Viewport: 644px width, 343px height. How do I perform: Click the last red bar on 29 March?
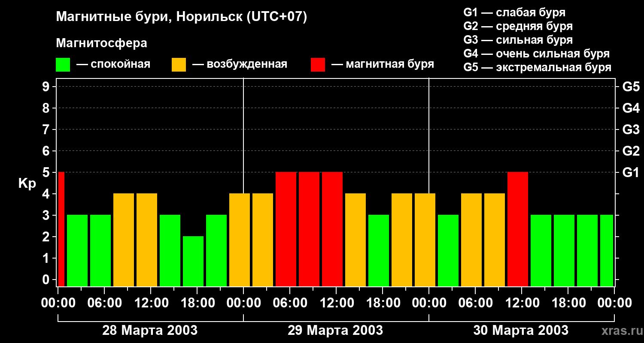332,229
